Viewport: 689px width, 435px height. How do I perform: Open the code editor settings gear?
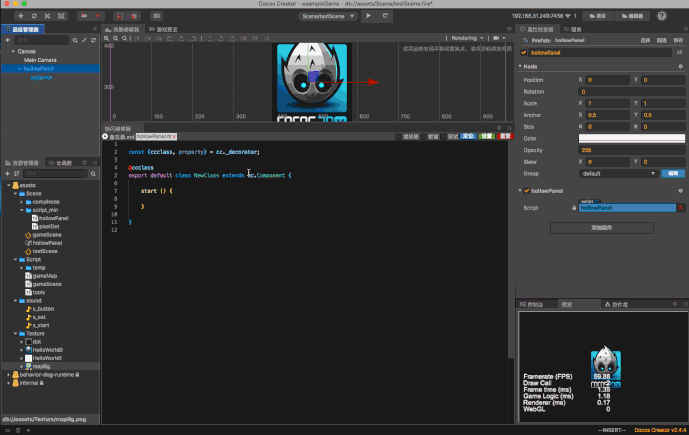(105, 137)
